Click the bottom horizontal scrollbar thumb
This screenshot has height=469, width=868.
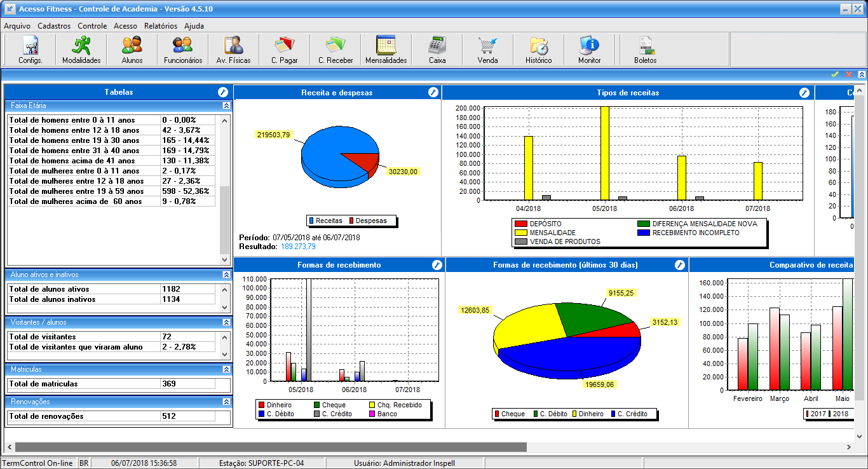(271, 447)
